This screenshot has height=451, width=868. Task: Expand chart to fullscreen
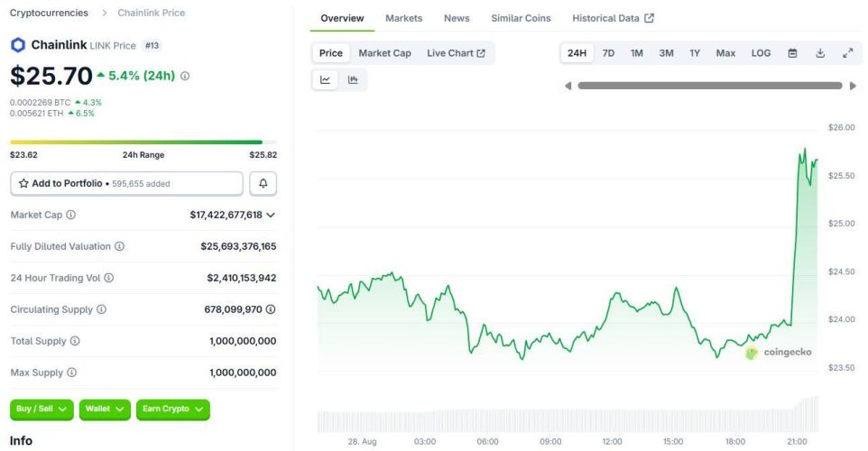pos(847,53)
